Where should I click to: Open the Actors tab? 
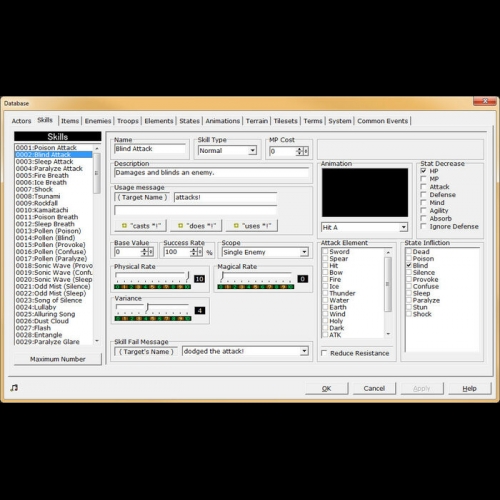(21, 121)
